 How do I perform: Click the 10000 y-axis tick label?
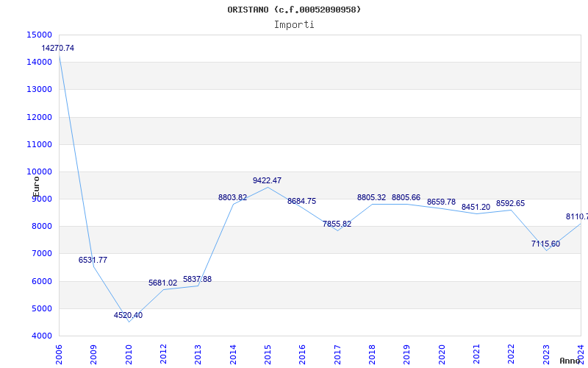[x=40, y=171]
